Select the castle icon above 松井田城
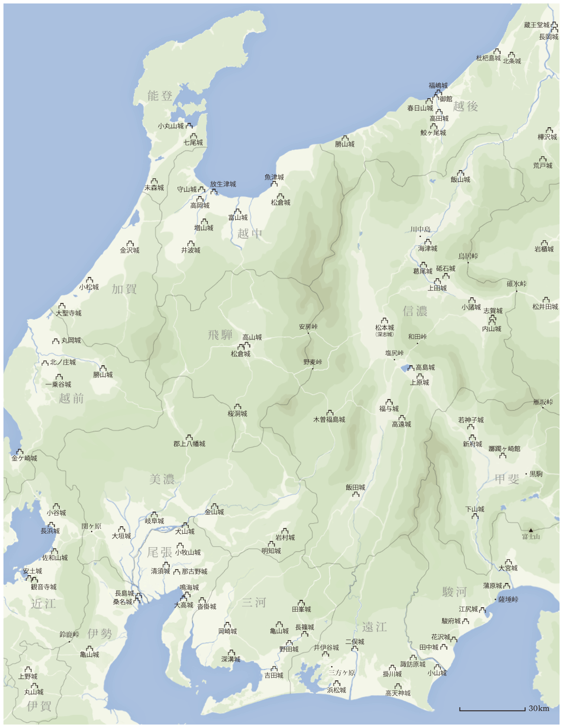 pyautogui.click(x=546, y=300)
